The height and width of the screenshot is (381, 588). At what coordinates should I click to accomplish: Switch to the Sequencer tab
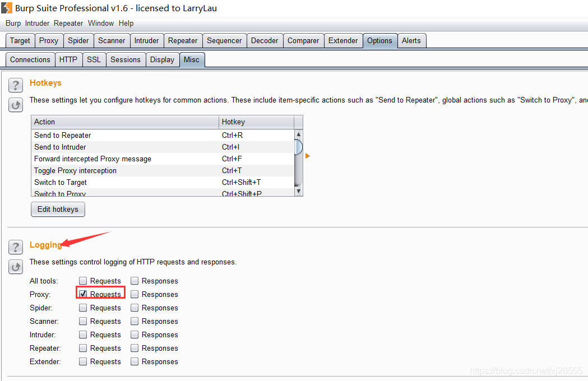tap(224, 40)
